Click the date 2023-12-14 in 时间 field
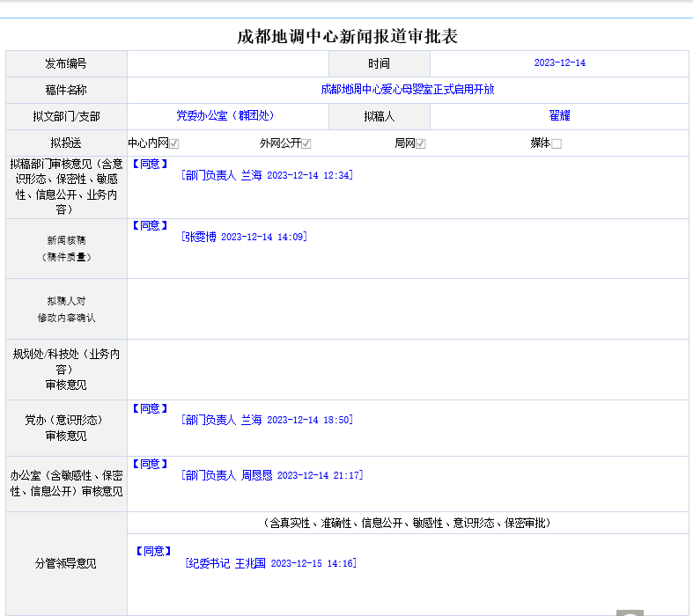The image size is (693, 616). tap(559, 63)
